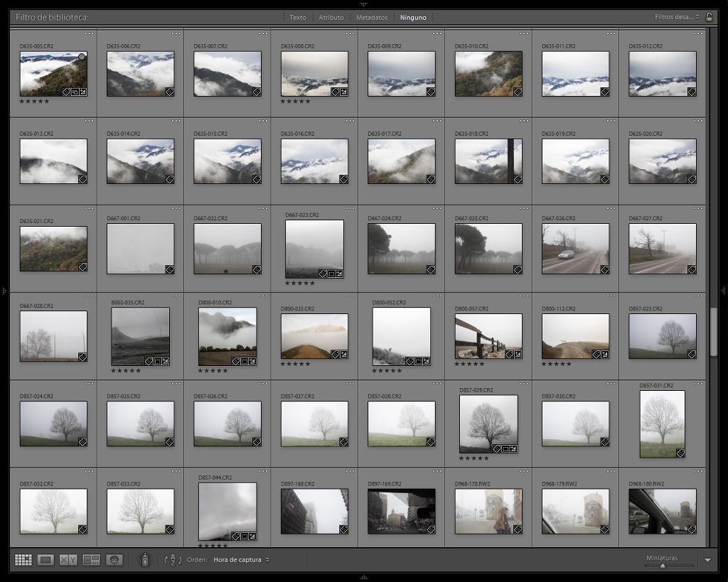This screenshot has width=728, height=582.
Task: Click keyword badge on D857-031.CR2 thumbnail
Action: coord(680,453)
